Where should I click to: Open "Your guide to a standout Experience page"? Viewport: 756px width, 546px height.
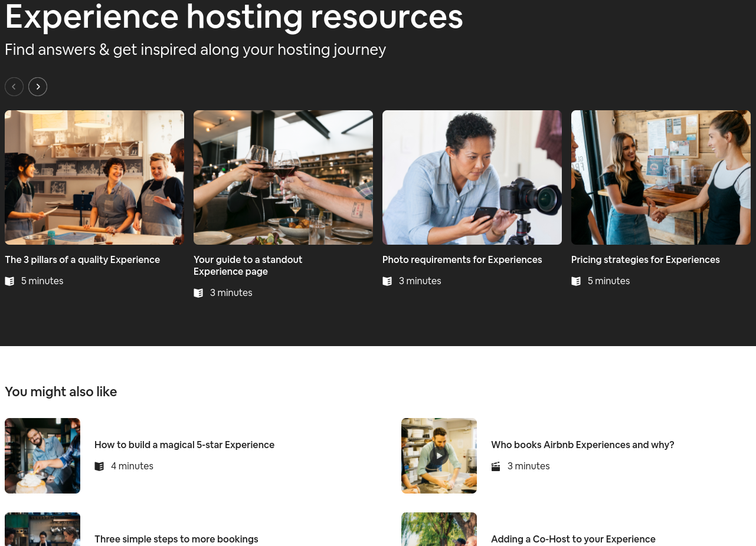[248, 265]
